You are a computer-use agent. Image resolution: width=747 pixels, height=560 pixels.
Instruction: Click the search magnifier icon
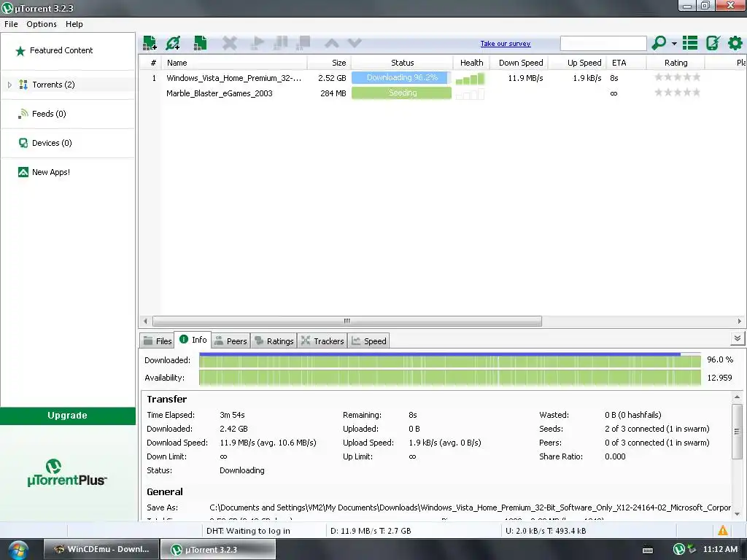(659, 43)
